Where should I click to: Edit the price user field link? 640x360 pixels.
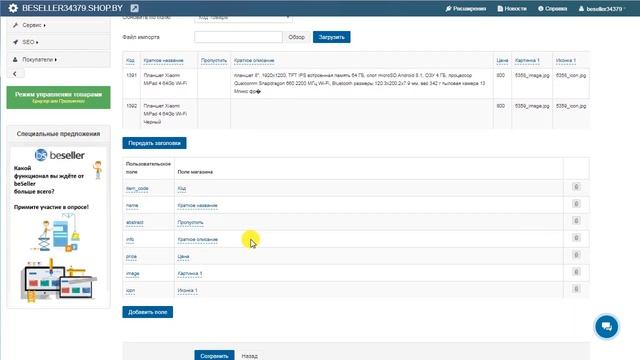[131, 257]
